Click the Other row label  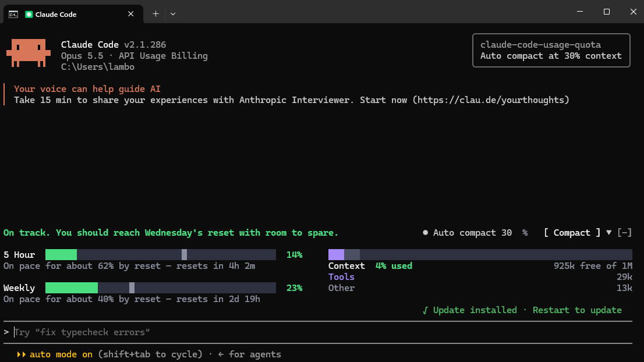(x=341, y=288)
